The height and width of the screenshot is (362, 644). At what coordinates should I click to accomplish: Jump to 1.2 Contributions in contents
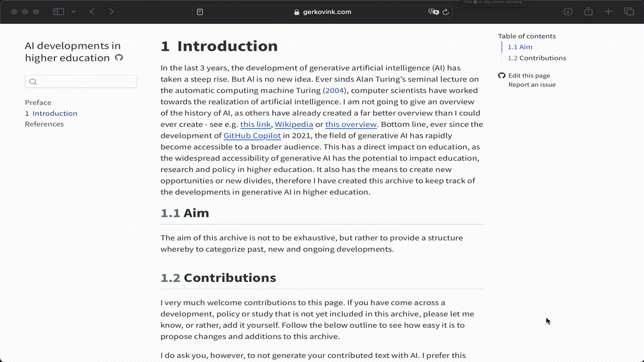point(537,58)
